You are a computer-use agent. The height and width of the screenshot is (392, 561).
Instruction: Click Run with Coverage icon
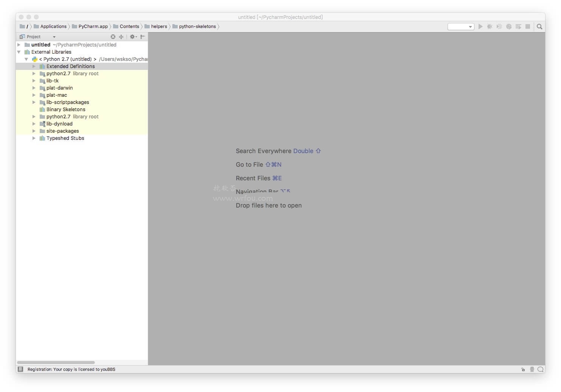pyautogui.click(x=499, y=26)
